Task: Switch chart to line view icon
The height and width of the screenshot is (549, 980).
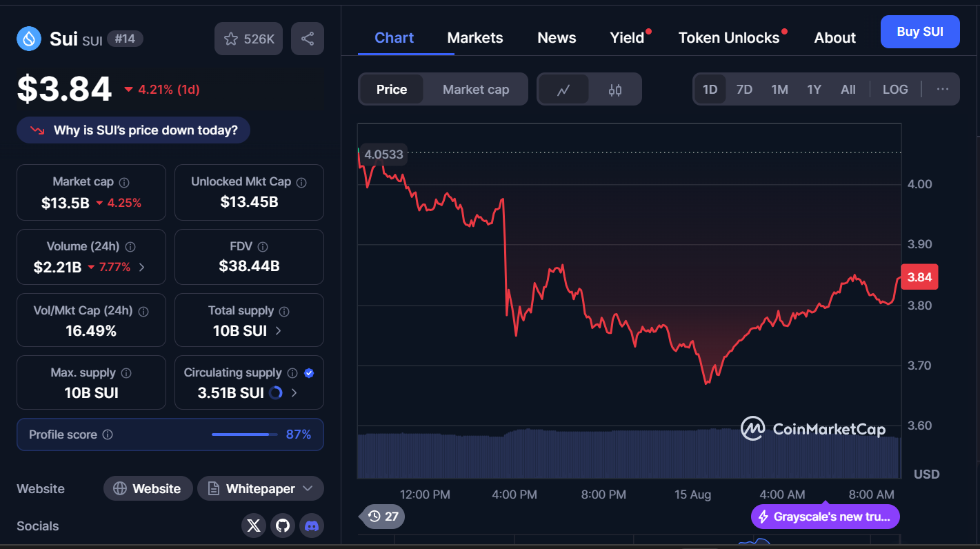Action: [563, 90]
